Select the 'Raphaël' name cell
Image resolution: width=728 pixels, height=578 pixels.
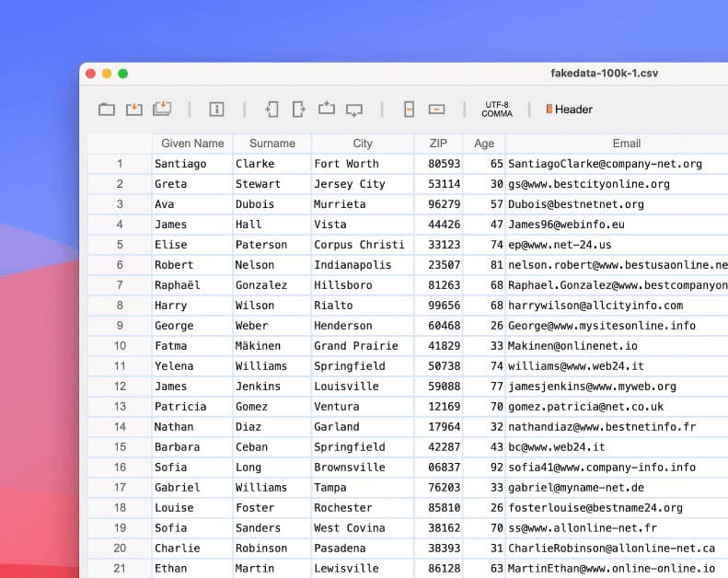tap(192, 285)
